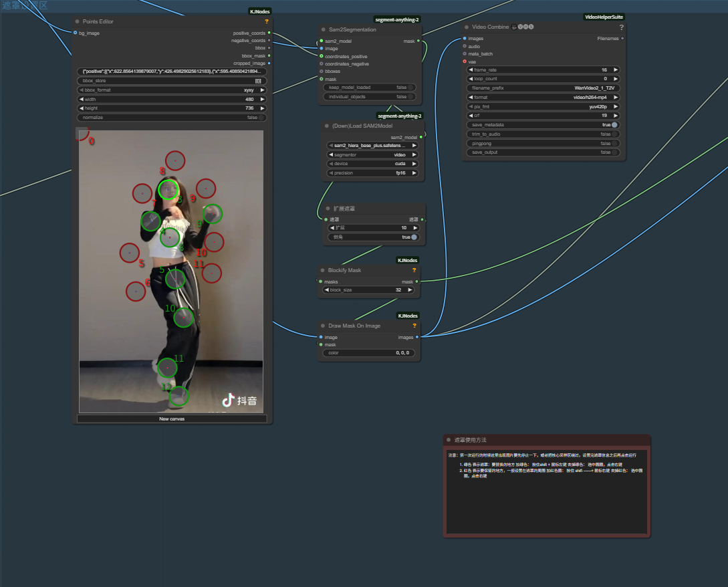Toggle individual_objects in Sam2Segmentation
This screenshot has width=728, height=587.
pyautogui.click(x=411, y=96)
